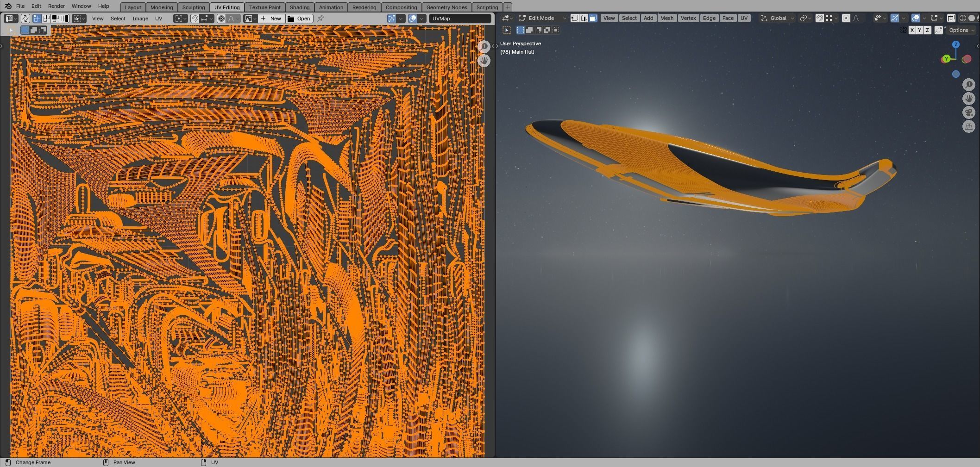The height and width of the screenshot is (467, 980).
Task: Toggle UV editor overlays
Action: pyautogui.click(x=413, y=19)
